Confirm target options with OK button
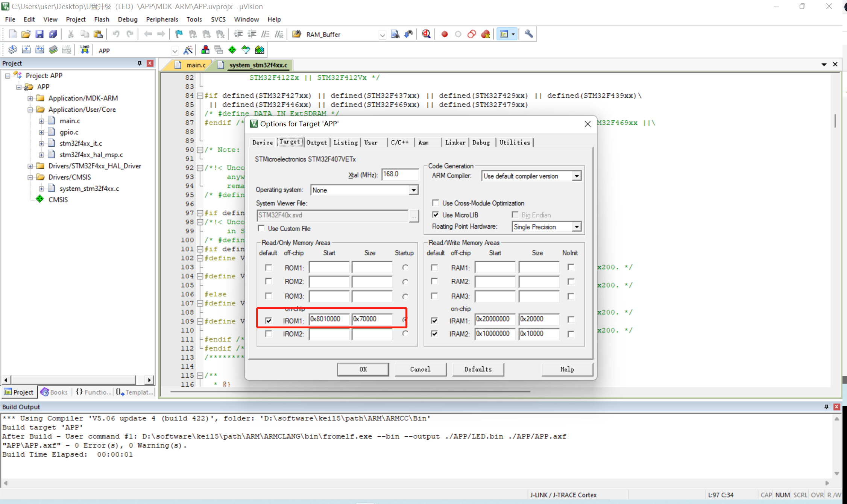 click(x=363, y=369)
